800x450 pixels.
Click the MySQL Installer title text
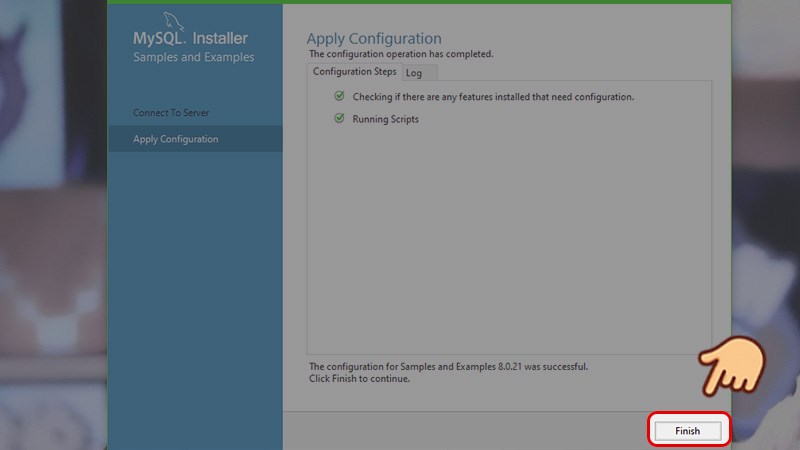click(190, 39)
